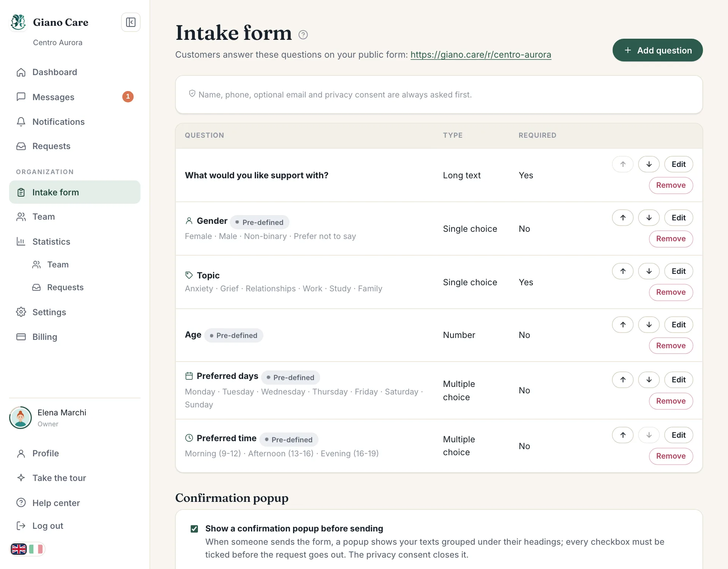Image resolution: width=728 pixels, height=569 pixels.
Task: Move Age question up
Action: pyautogui.click(x=623, y=325)
